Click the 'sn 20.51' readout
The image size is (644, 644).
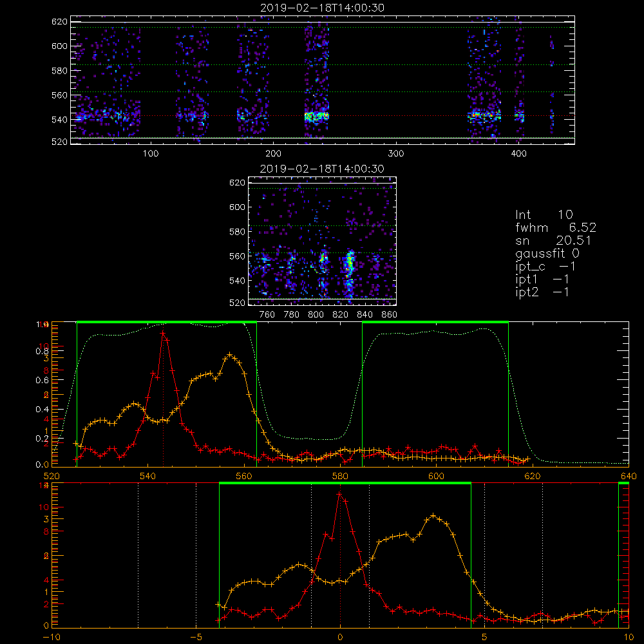(x=553, y=240)
